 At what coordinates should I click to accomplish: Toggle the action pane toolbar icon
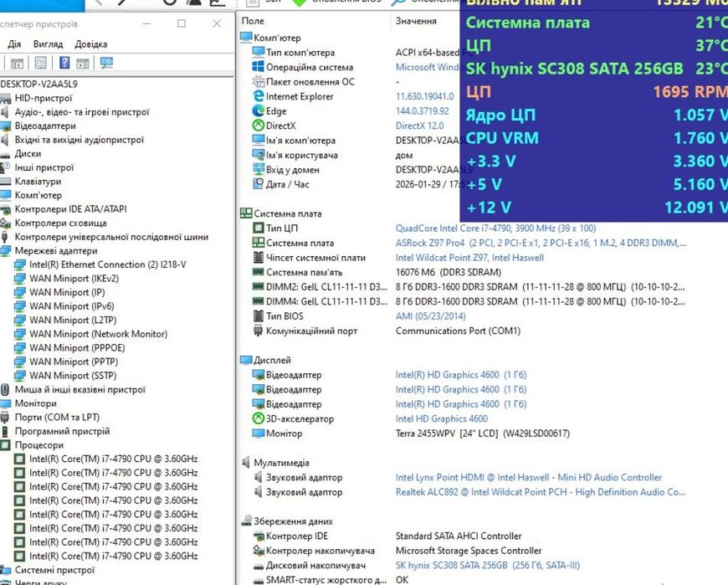pos(83,63)
